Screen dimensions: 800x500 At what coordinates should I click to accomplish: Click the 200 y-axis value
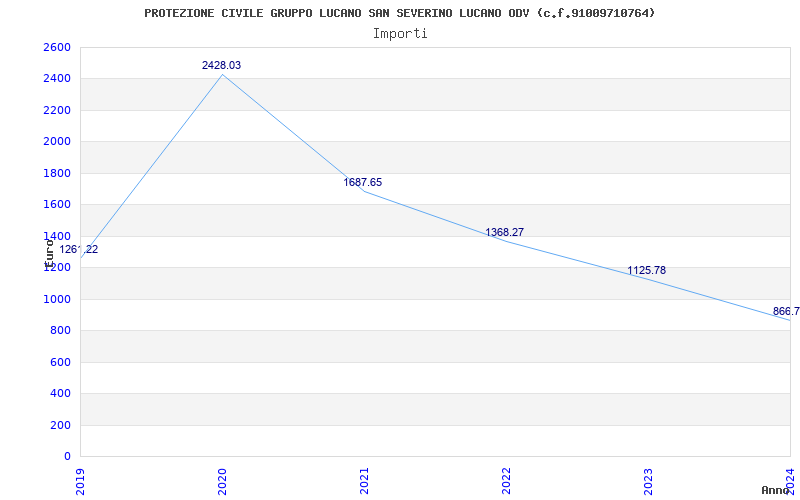click(x=60, y=425)
